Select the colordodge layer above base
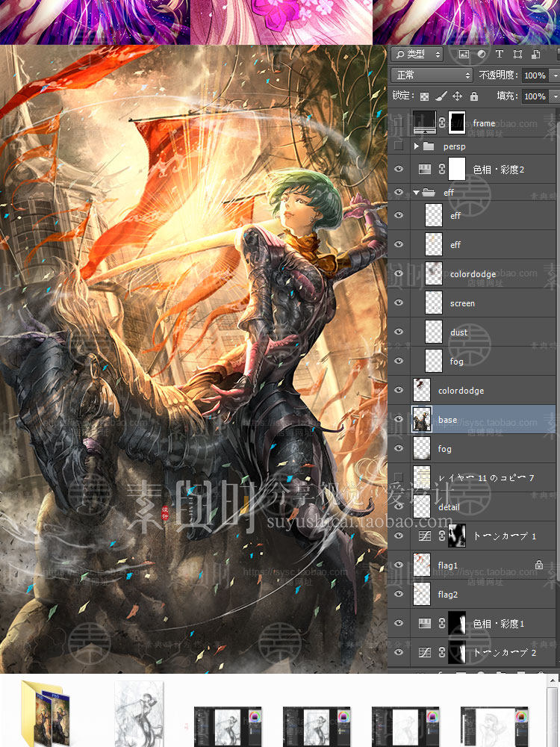 tap(483, 390)
